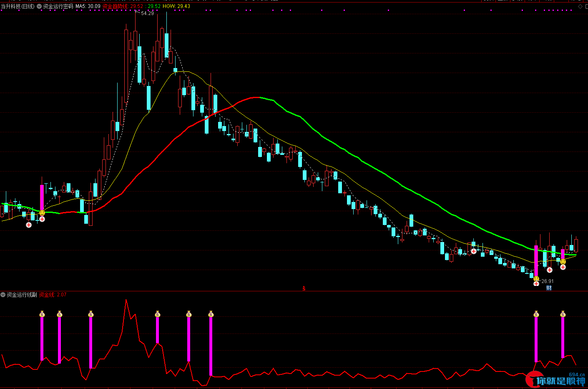Click the tall magenta bar near the chart's left
Screen dimensions: 588x389
click(42, 198)
